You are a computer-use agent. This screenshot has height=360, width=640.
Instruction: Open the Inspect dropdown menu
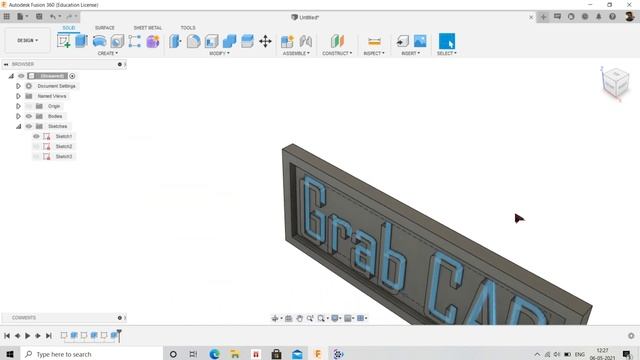coord(374,53)
